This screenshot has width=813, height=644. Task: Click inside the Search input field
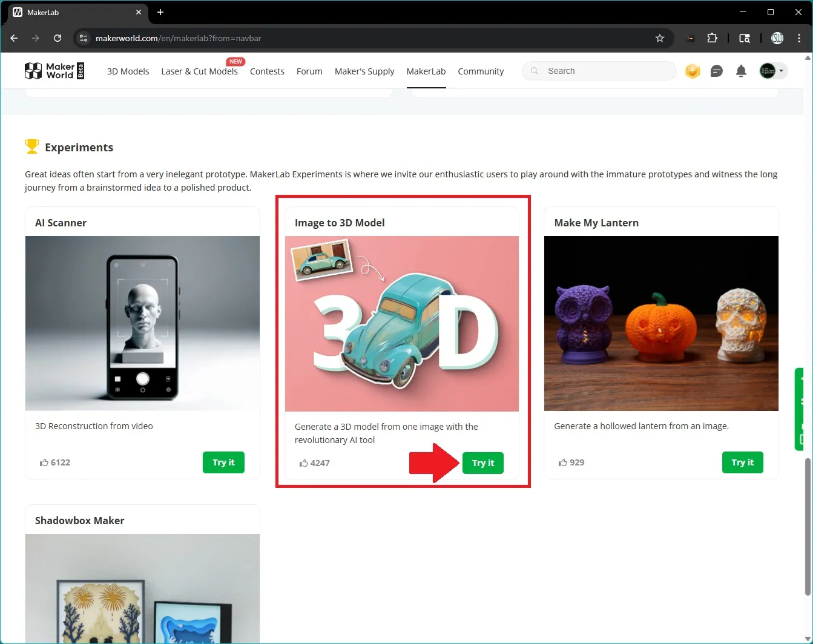click(599, 71)
